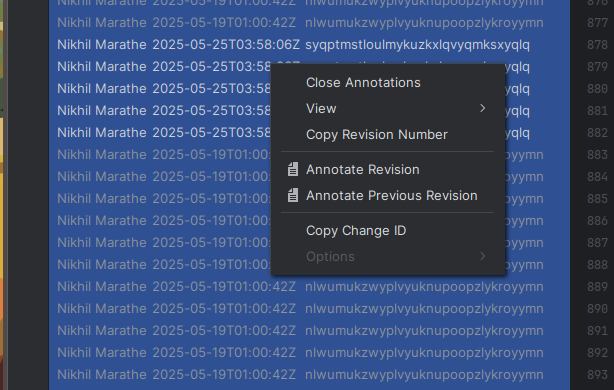
Task: Click author Nikhil Marathe on line 887
Action: pos(102,242)
